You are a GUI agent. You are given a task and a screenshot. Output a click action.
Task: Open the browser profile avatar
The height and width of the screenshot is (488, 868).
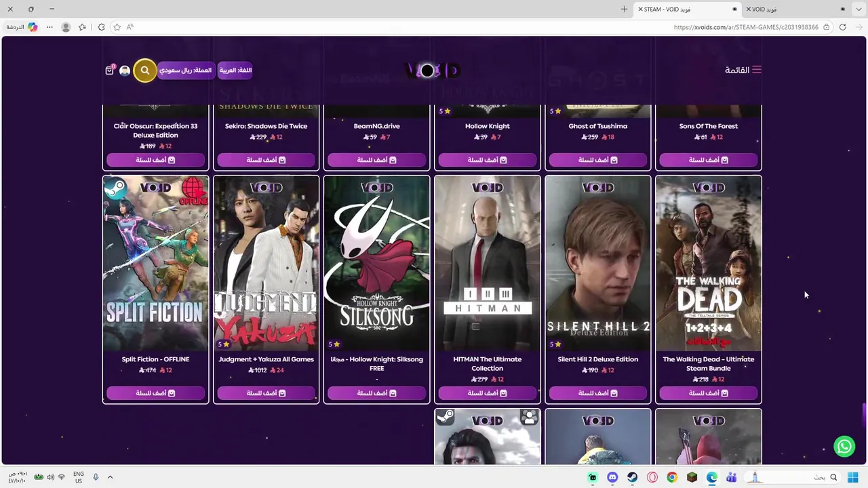point(66,27)
